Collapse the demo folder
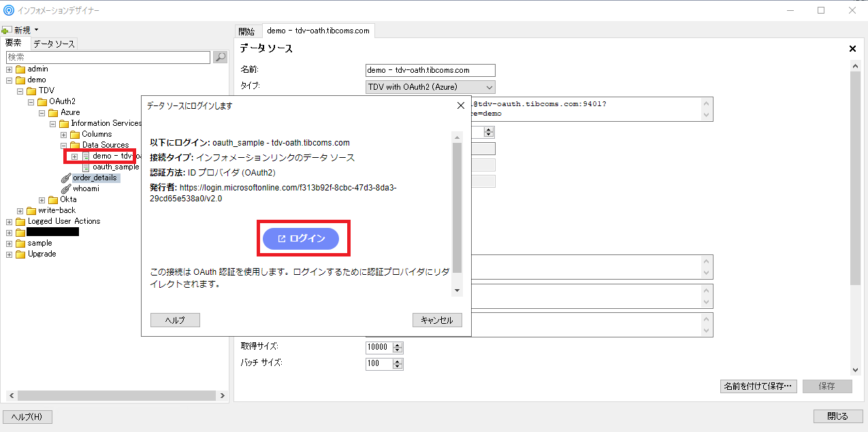868x432 pixels. [10, 80]
